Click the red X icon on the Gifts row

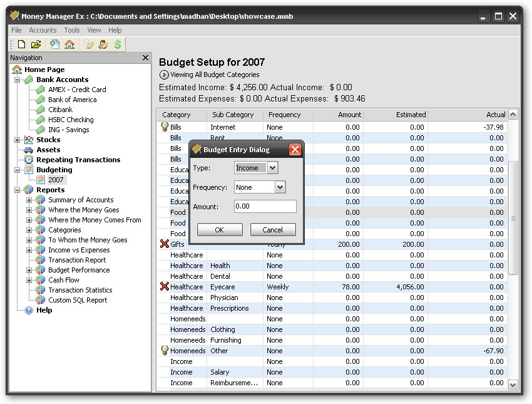tap(165, 244)
